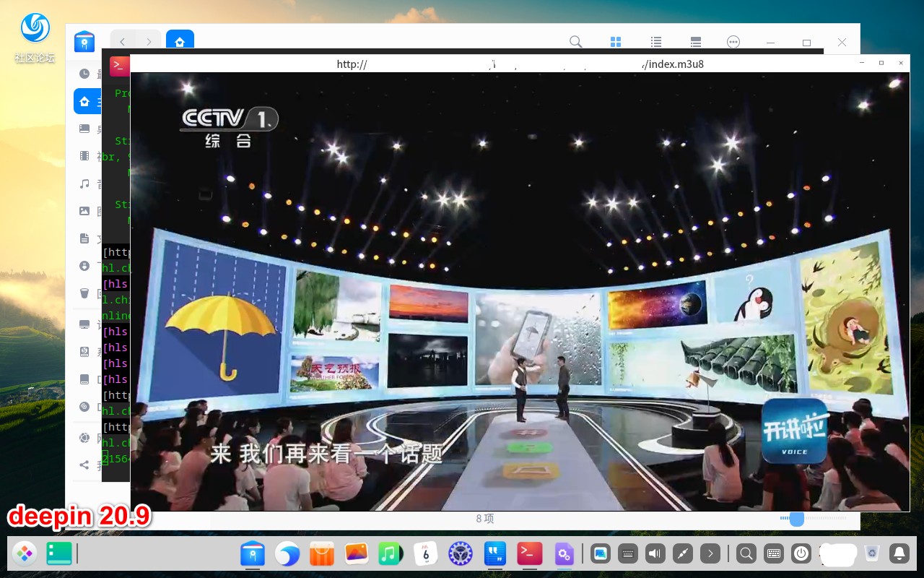The image size is (924, 578).
Task: Click the screenshot tray icon
Action: tap(600, 554)
